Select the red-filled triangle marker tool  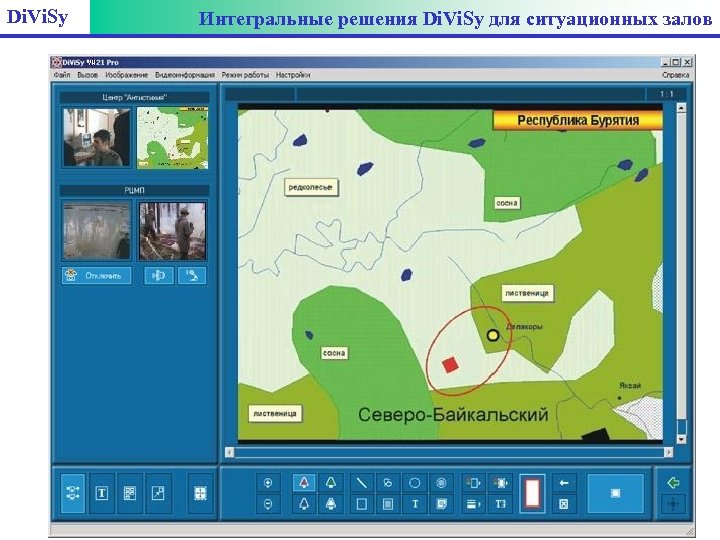tap(304, 483)
